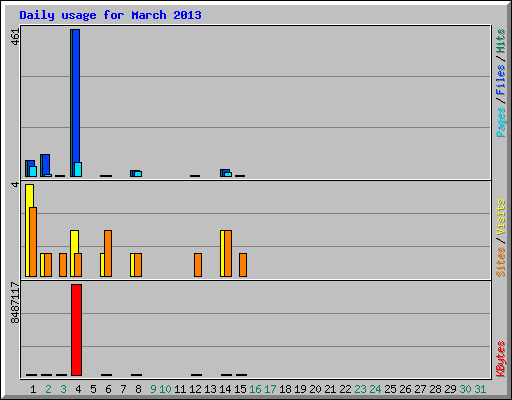The width and height of the screenshot is (512, 400).
Task: Select the orange Sites bar on day 12
Action: click(x=198, y=265)
